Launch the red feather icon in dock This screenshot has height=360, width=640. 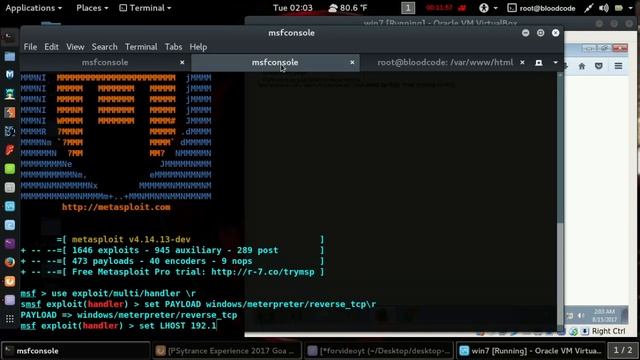click(x=9, y=150)
